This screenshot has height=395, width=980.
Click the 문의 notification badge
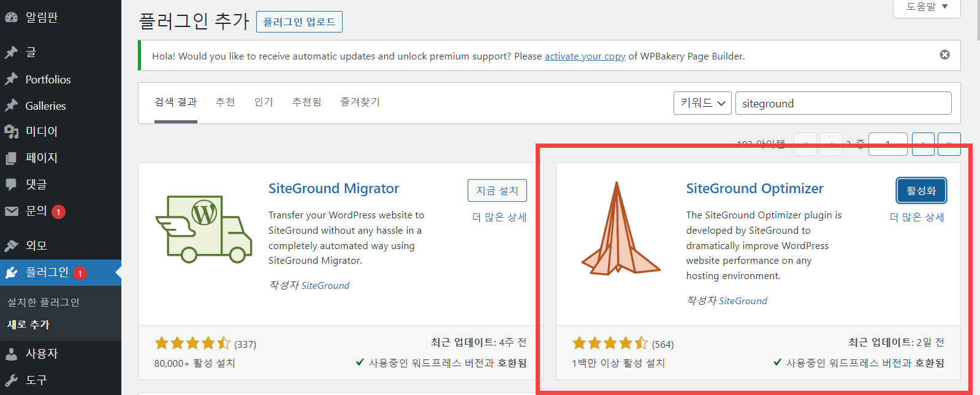[58, 212]
